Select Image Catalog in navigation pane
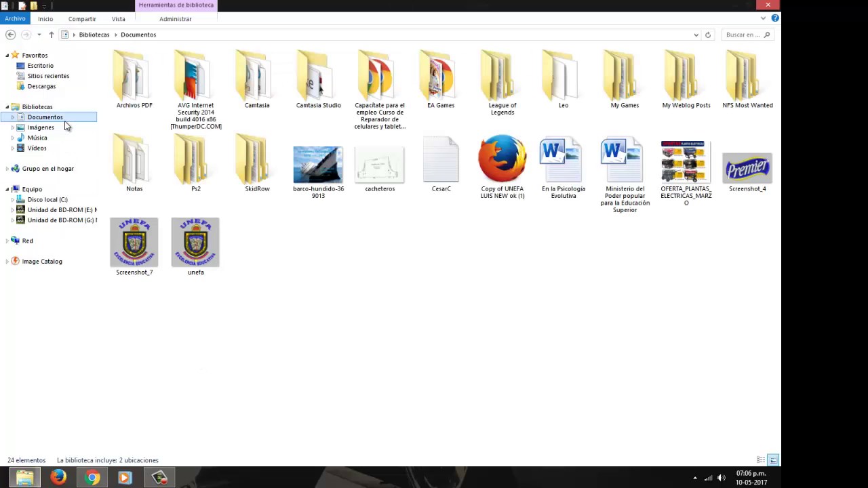Image resolution: width=868 pixels, height=488 pixels. click(42, 261)
